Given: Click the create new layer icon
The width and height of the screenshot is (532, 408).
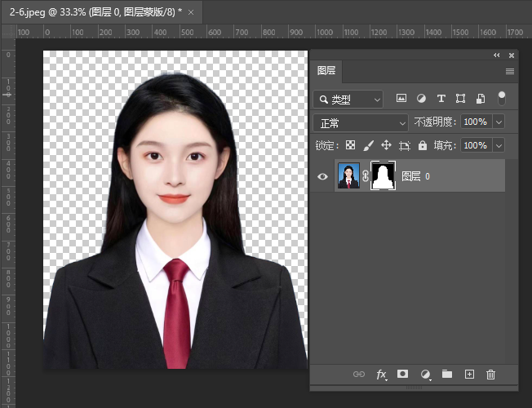Looking at the screenshot, I should coord(469,374).
